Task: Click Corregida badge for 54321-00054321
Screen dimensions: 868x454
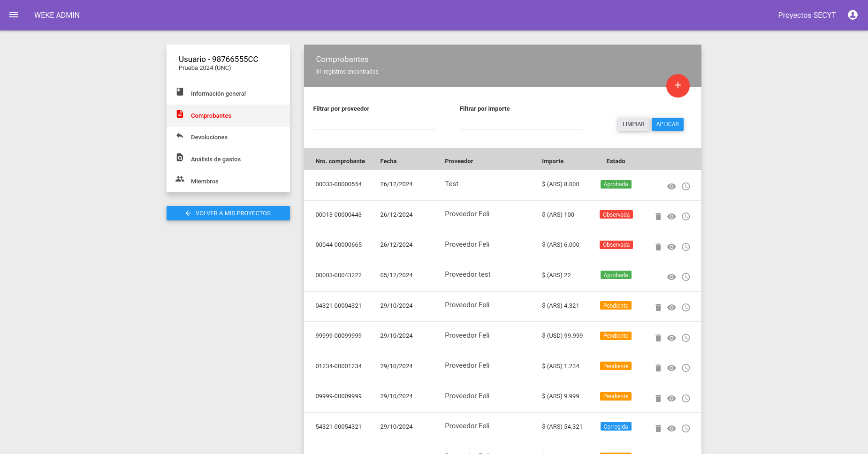Action: (616, 426)
